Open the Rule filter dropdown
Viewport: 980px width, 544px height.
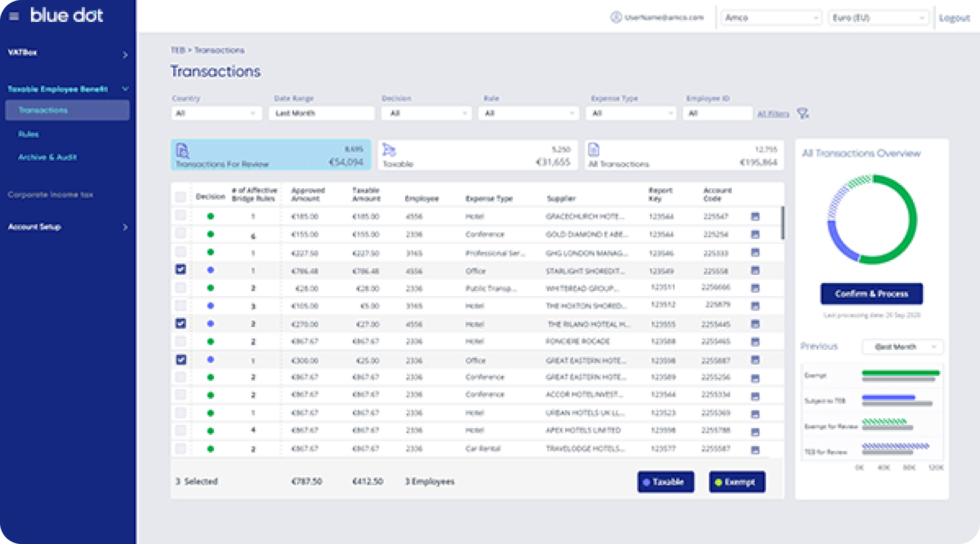click(528, 113)
